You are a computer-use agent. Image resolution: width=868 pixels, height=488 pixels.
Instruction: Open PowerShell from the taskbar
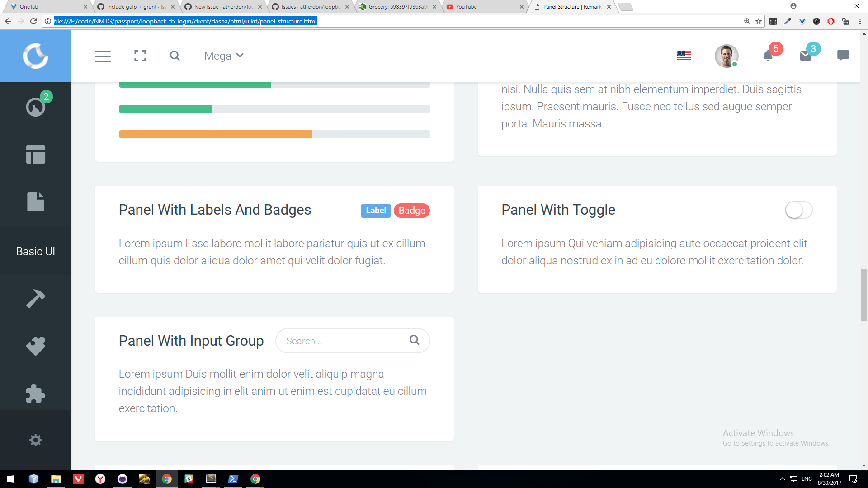point(233,479)
